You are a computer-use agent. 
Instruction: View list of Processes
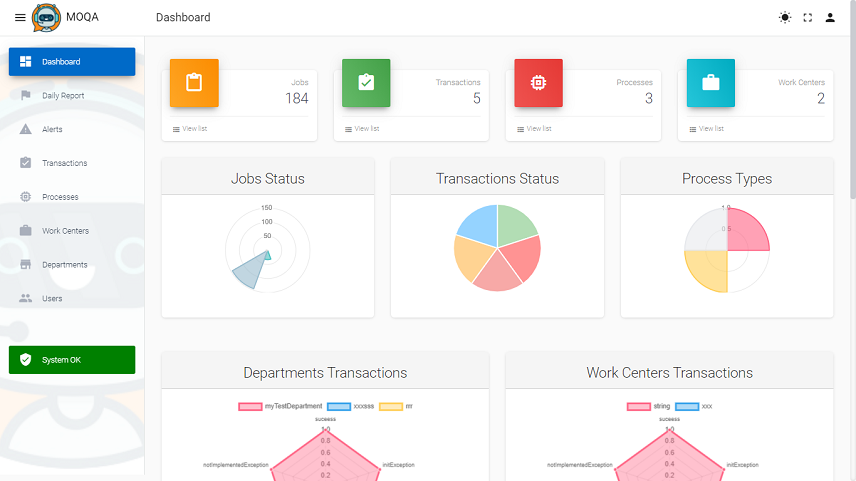pyautogui.click(x=534, y=129)
